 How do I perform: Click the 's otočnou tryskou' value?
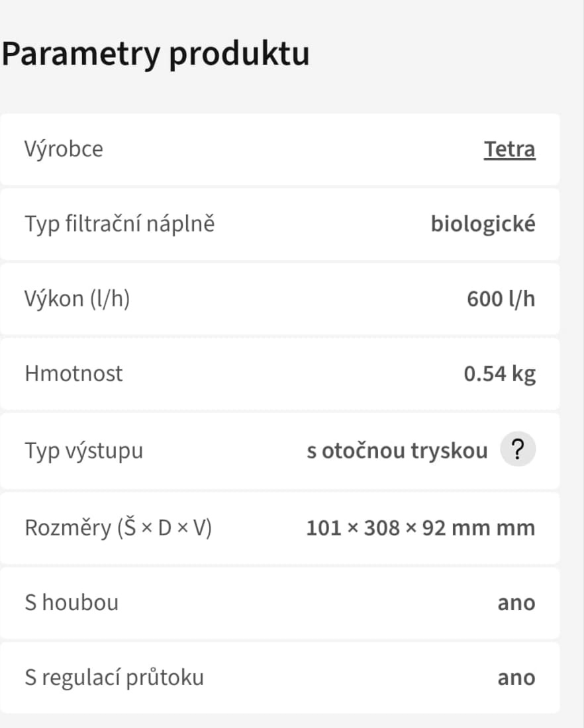point(397,451)
